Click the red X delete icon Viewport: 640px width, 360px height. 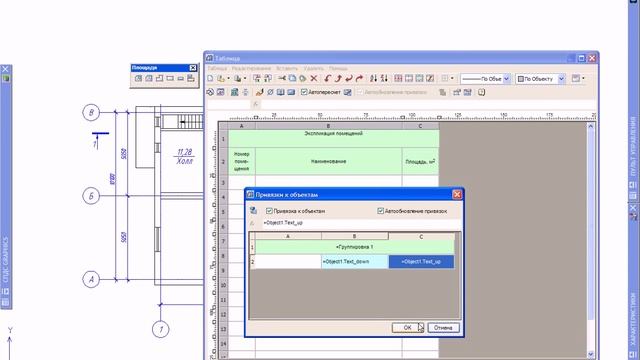coord(313,78)
